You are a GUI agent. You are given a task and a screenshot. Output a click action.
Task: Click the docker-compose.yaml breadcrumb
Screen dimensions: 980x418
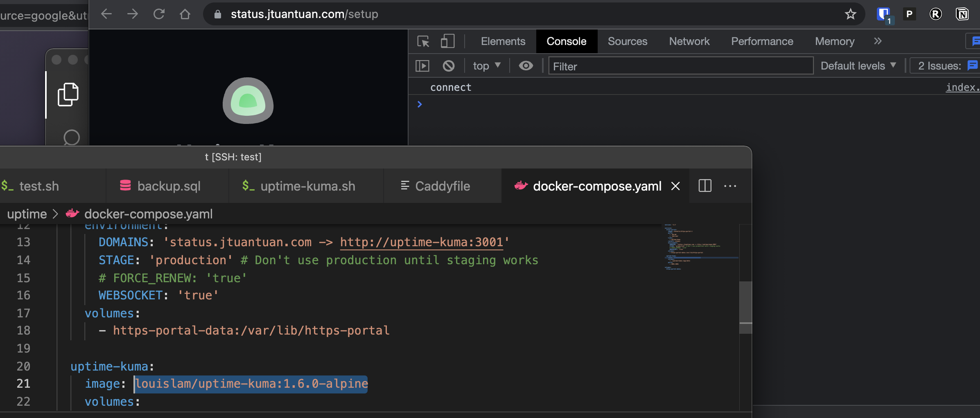point(148,214)
